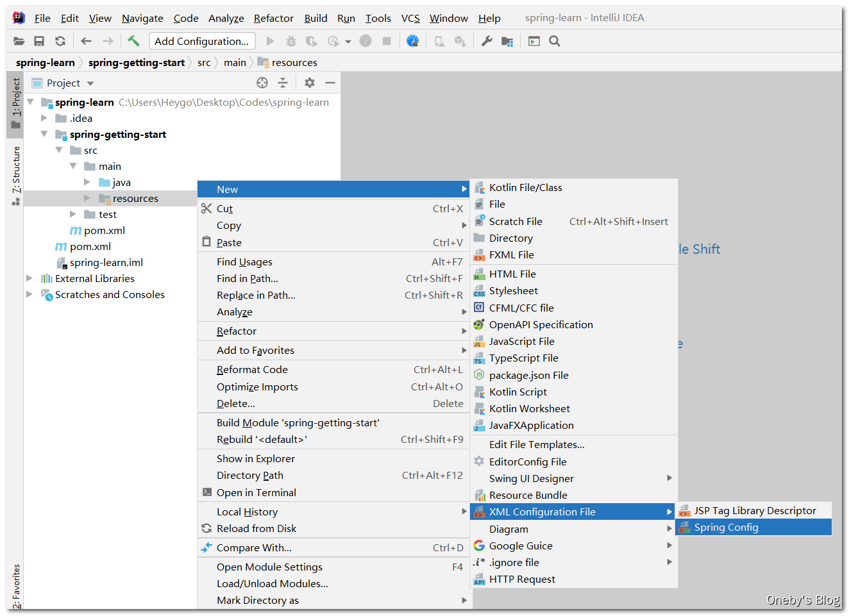This screenshot has width=849, height=616.
Task: Choose Find Usages in context menu
Action: coord(334,262)
